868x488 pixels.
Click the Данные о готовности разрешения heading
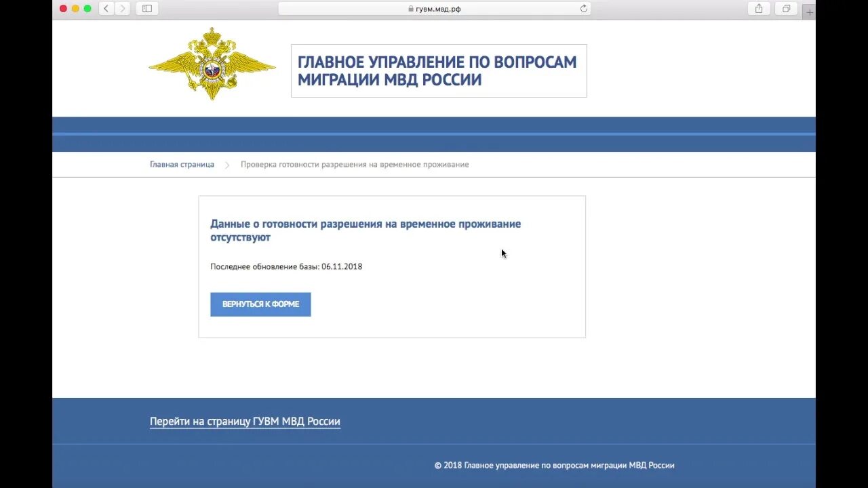366,230
